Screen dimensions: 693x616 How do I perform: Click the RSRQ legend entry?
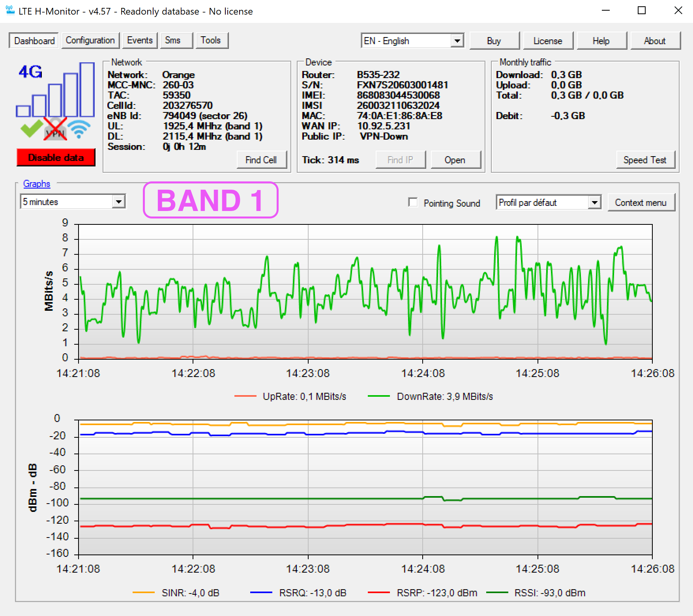pos(298,593)
